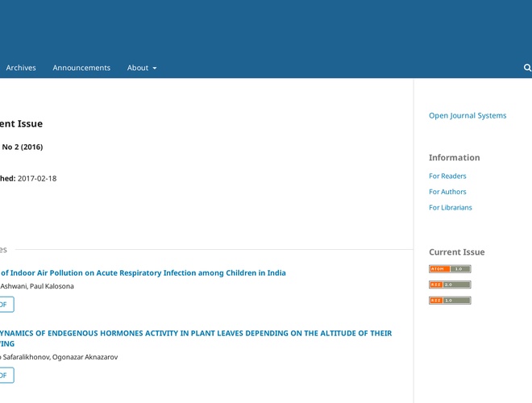Open PDF for Endegenous Hormones article
The width and height of the screenshot is (532, 403).
(5, 376)
